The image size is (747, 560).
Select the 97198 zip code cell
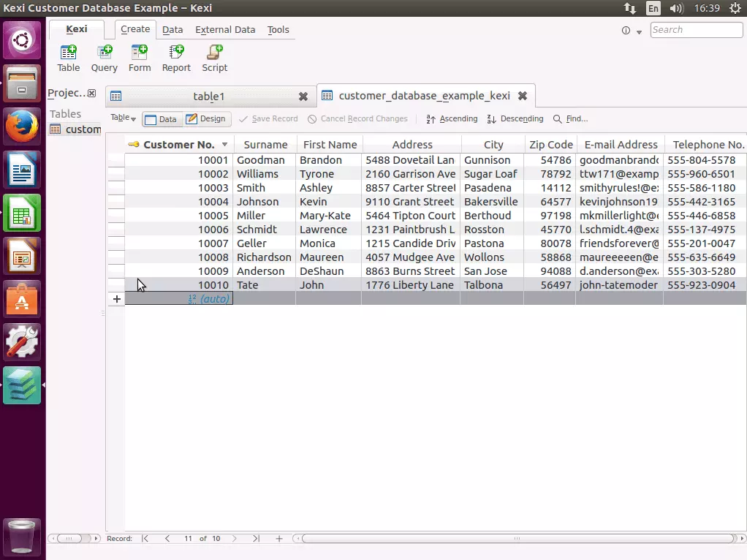click(550, 216)
